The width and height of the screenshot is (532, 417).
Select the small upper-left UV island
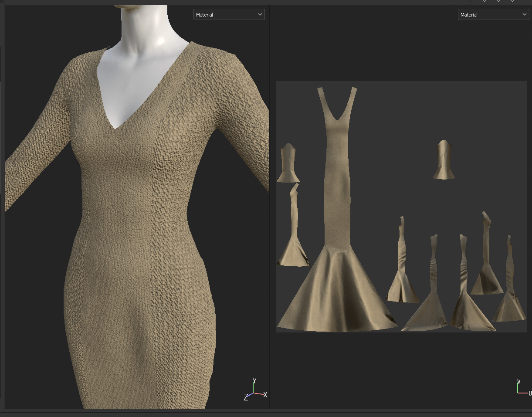(288, 163)
